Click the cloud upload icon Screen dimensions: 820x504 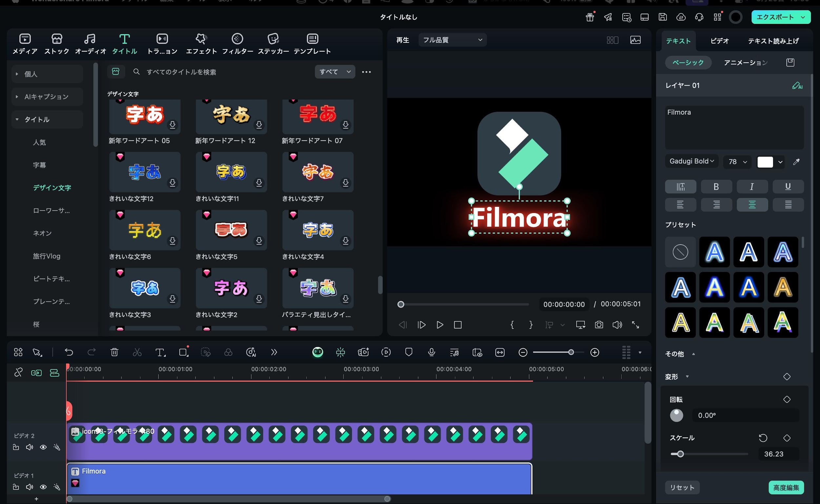point(681,17)
